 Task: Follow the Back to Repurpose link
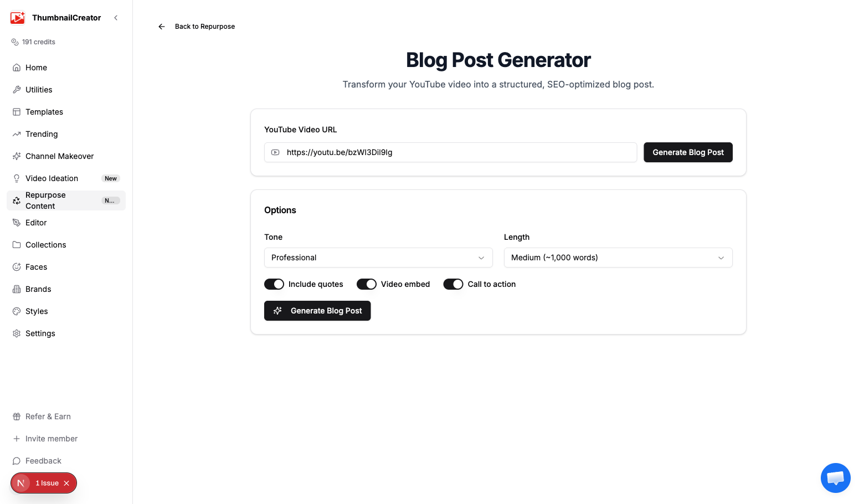tap(205, 27)
